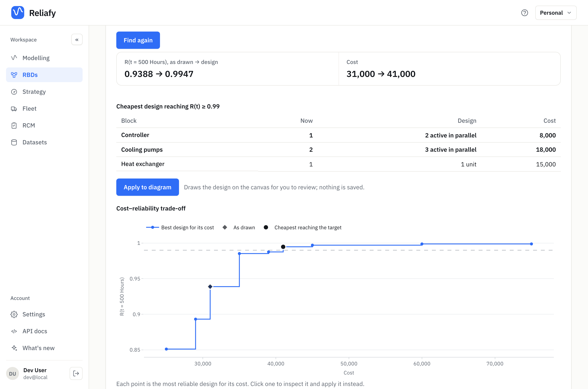Click the Design column header
Image resolution: width=588 pixels, height=389 pixels.
[467, 121]
